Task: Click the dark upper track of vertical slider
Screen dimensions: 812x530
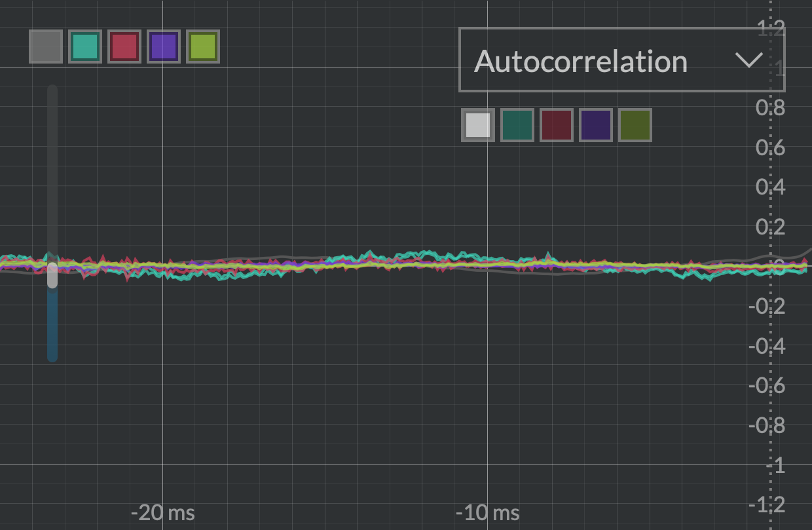Action: click(52, 164)
